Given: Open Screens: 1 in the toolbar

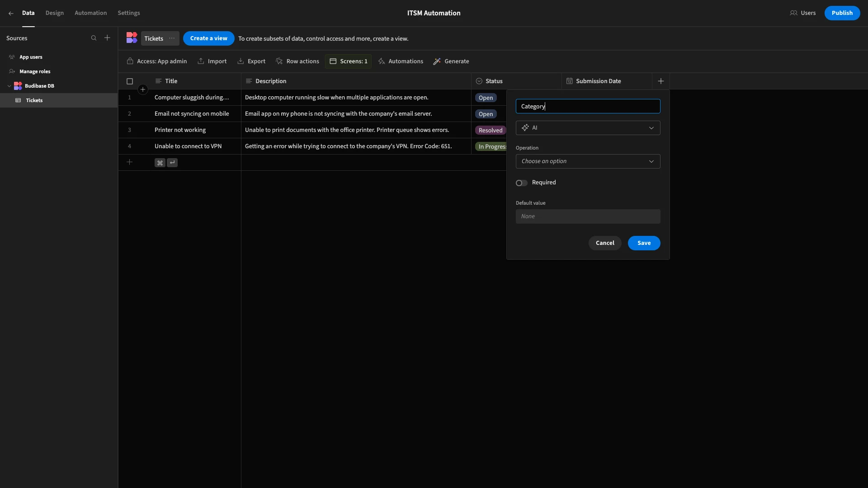Looking at the screenshot, I should tap(348, 61).
